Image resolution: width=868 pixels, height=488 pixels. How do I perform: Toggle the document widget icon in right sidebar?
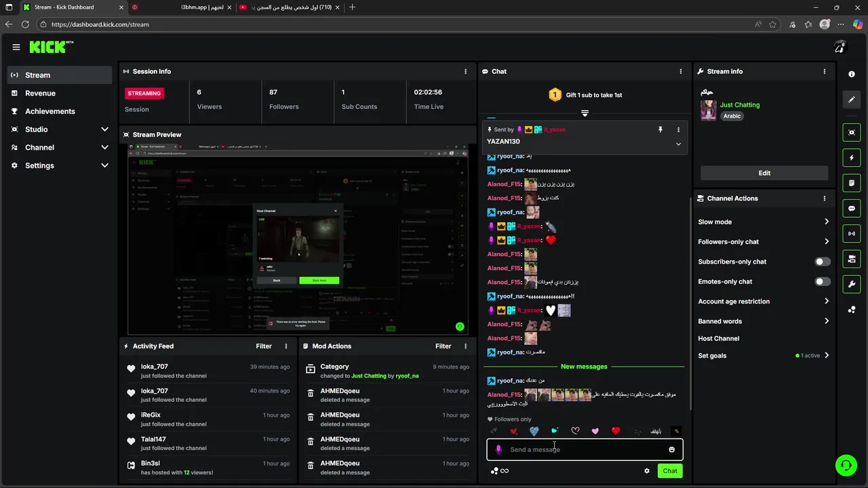tap(852, 183)
